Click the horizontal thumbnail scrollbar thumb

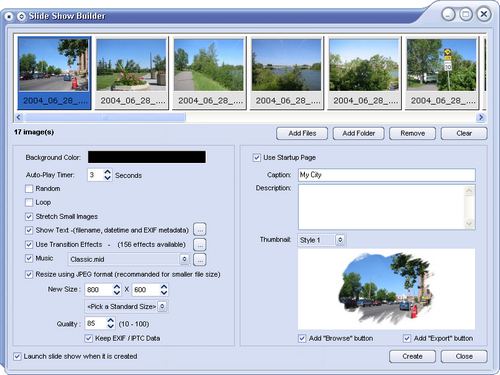[x=105, y=117]
